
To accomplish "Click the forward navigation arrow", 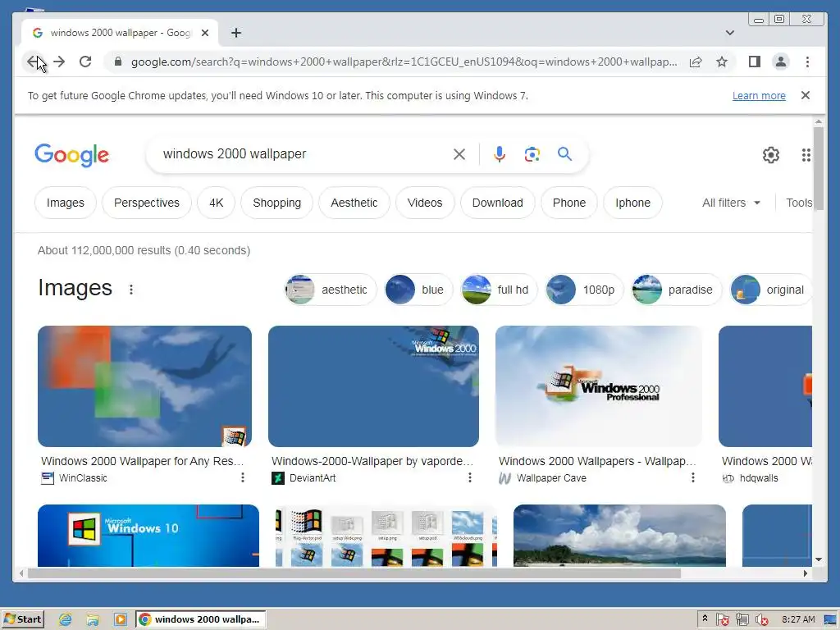I will click(59, 62).
